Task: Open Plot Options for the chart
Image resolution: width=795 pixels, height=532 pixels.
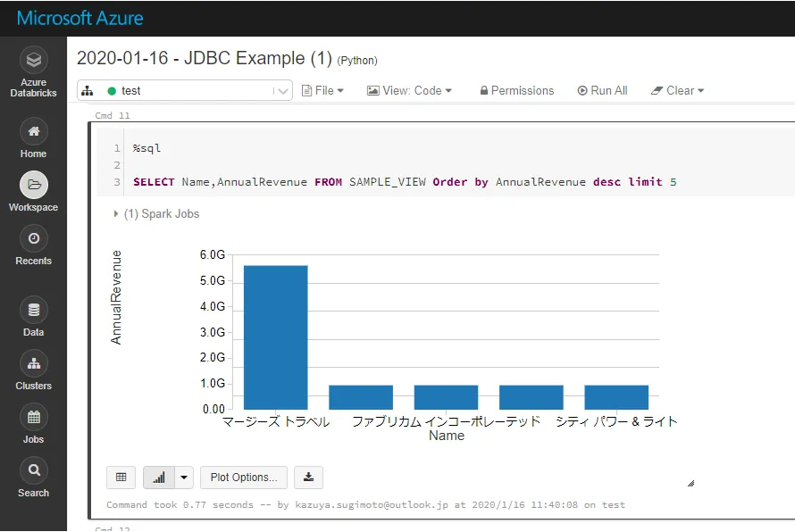Action: click(243, 478)
